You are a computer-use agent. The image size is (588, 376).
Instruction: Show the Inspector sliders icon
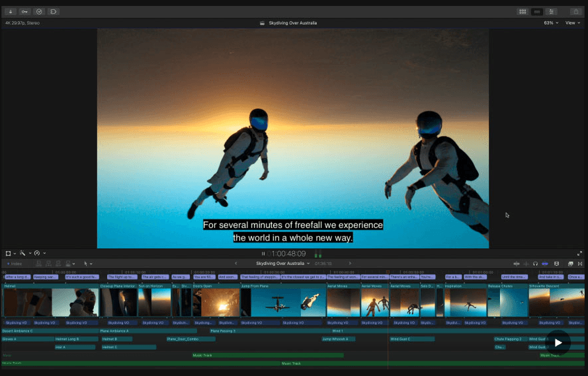[552, 11]
